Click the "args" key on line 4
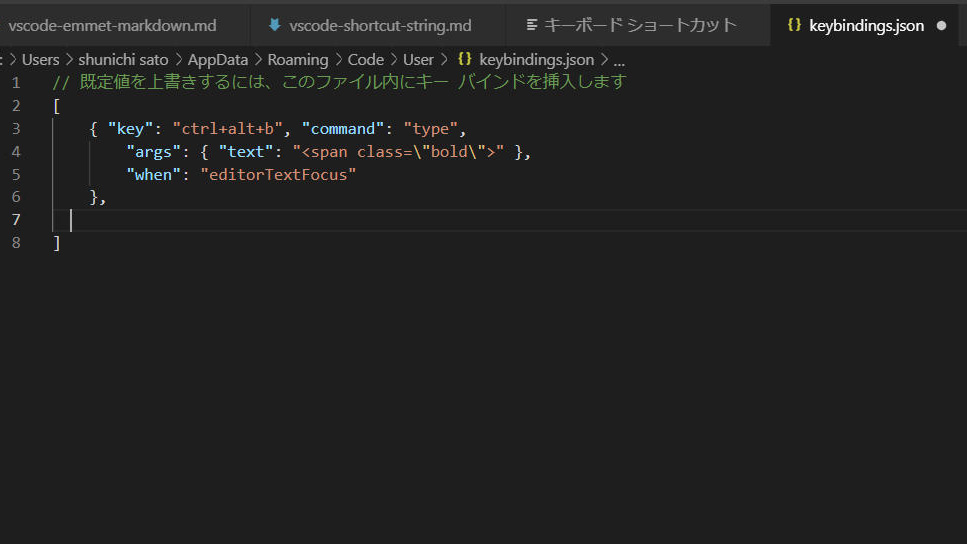This screenshot has width=967, height=544. tap(154, 152)
